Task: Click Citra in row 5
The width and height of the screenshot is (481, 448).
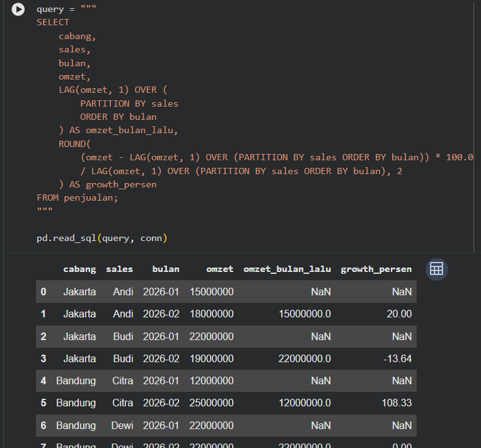Action: [122, 403]
